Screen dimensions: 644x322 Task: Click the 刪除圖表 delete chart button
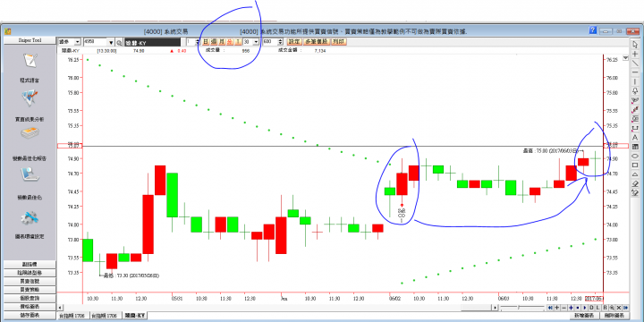coord(614,316)
